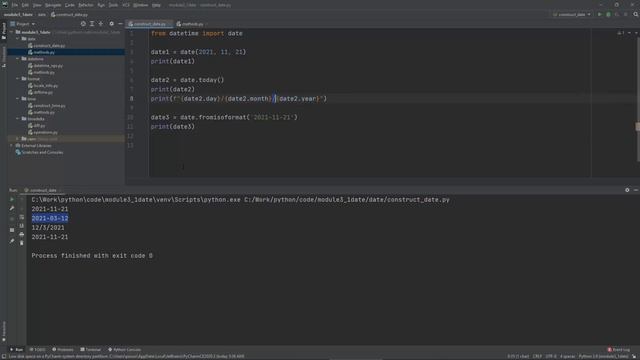Switch to construct_date.py editor tab
Image resolution: width=640 pixels, height=360 pixels.
pos(149,24)
